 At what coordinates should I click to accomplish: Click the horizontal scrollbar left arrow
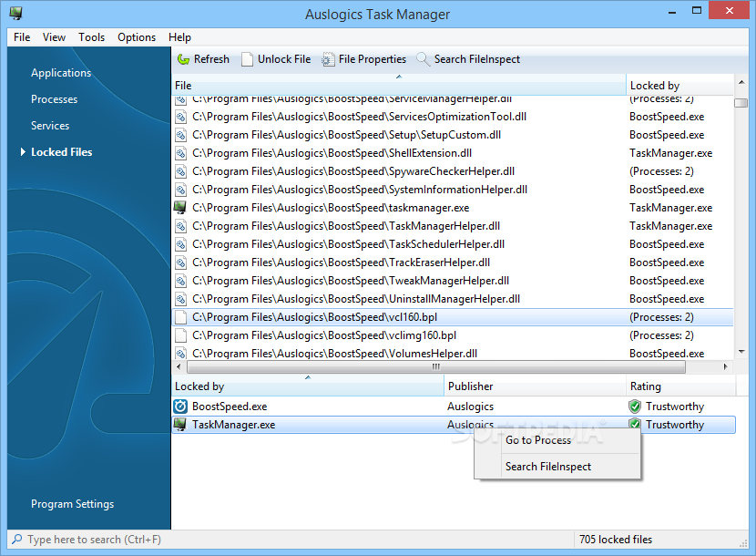pos(179,366)
